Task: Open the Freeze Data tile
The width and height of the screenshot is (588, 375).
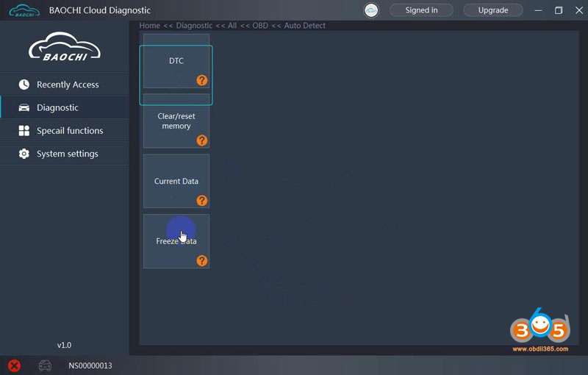Action: [x=176, y=241]
